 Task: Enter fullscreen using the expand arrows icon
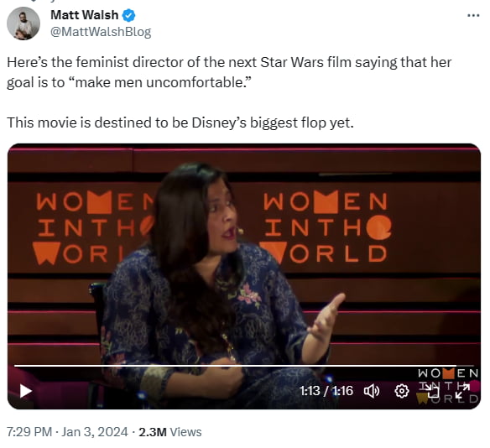pyautogui.click(x=462, y=391)
